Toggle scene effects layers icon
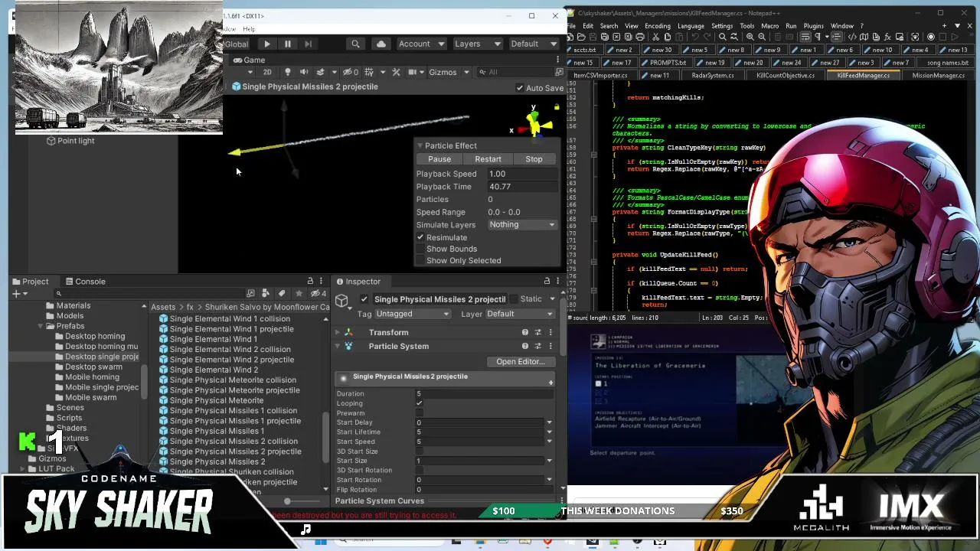 tap(322, 72)
